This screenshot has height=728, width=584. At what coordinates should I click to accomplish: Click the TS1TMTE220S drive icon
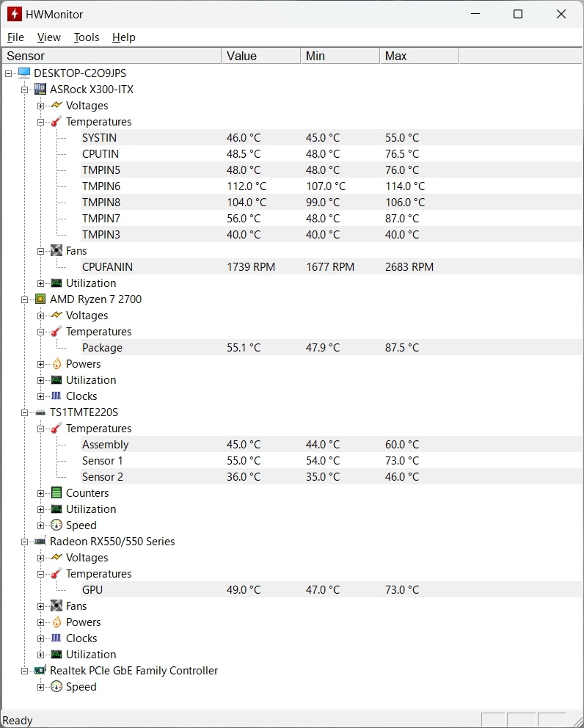pos(40,412)
